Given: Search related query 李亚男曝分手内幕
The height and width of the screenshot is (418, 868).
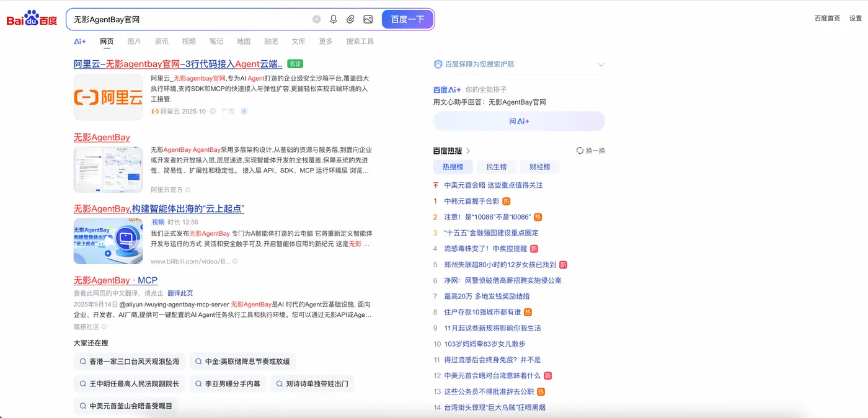Looking at the screenshot, I should [228, 384].
